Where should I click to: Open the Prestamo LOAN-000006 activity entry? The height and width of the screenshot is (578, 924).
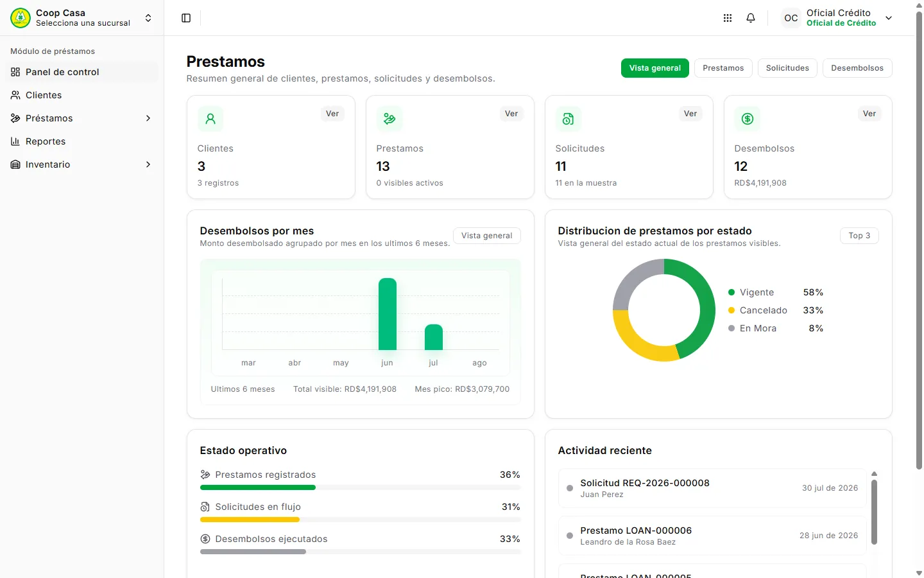pos(712,536)
